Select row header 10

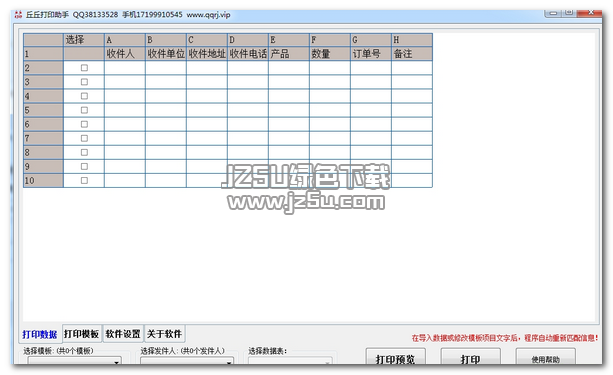(43, 180)
